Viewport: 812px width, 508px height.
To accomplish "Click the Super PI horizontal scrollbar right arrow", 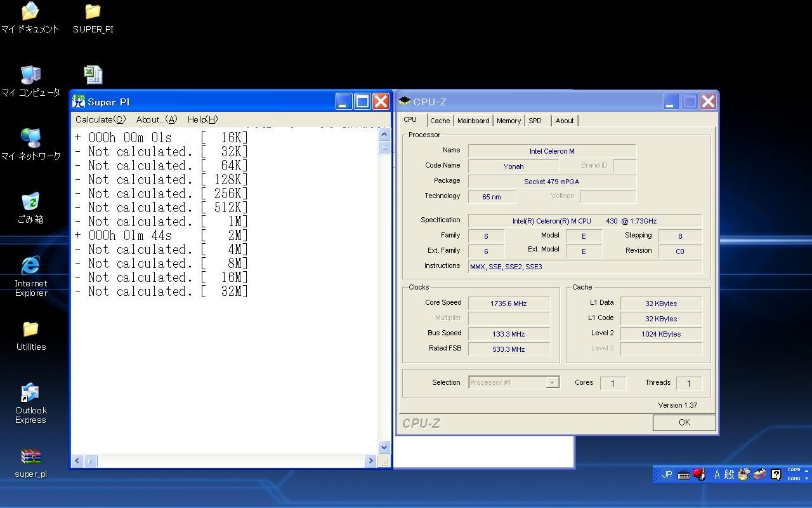I will point(370,461).
